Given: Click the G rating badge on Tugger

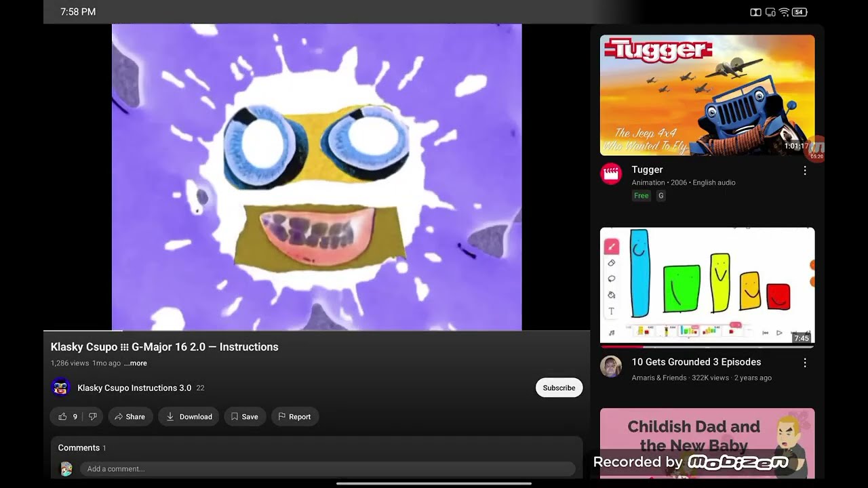Looking at the screenshot, I should [661, 196].
